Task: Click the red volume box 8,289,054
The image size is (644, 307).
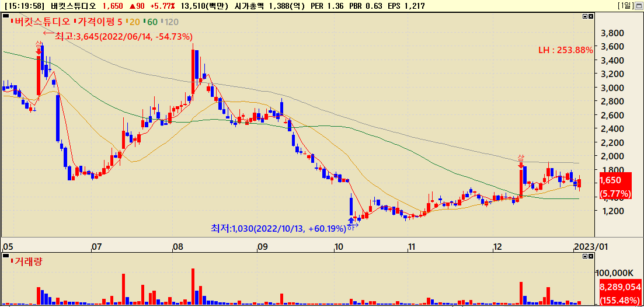Action: [x=620, y=292]
